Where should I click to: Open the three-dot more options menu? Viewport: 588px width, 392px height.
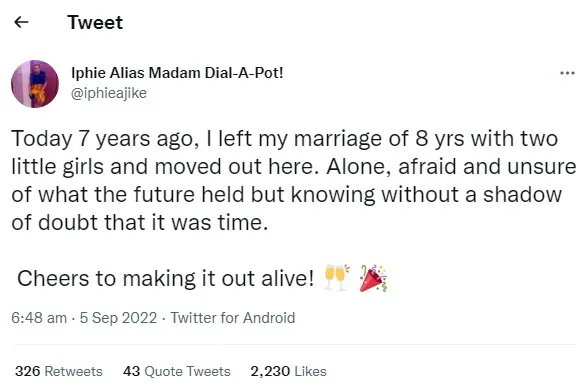coord(567,73)
